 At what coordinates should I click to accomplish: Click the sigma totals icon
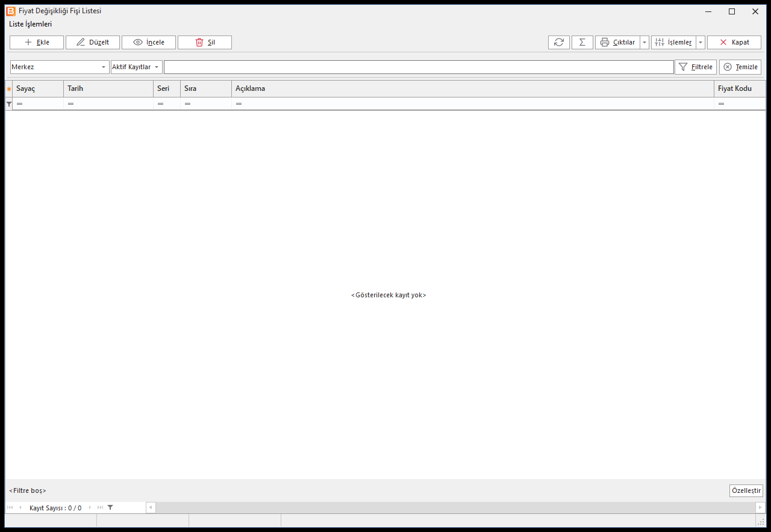coord(582,42)
